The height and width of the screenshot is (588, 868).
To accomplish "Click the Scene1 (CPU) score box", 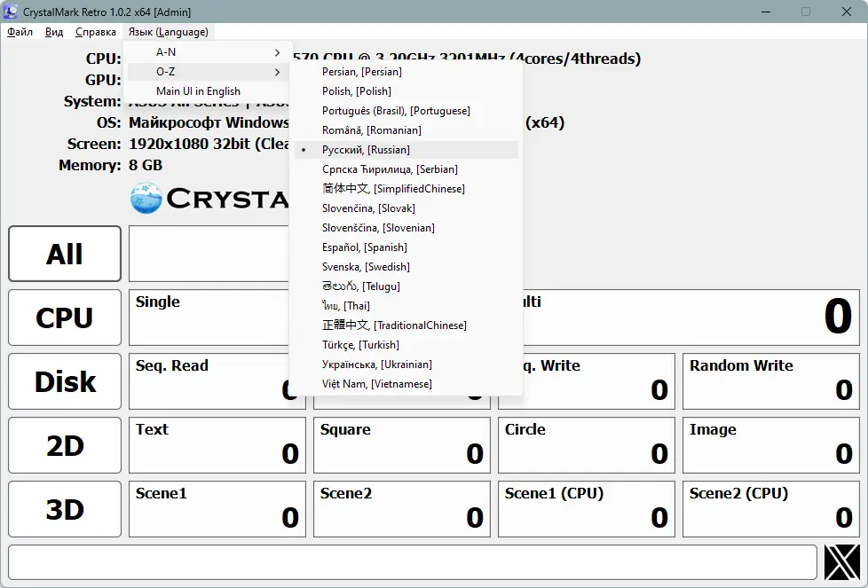I will [587, 509].
